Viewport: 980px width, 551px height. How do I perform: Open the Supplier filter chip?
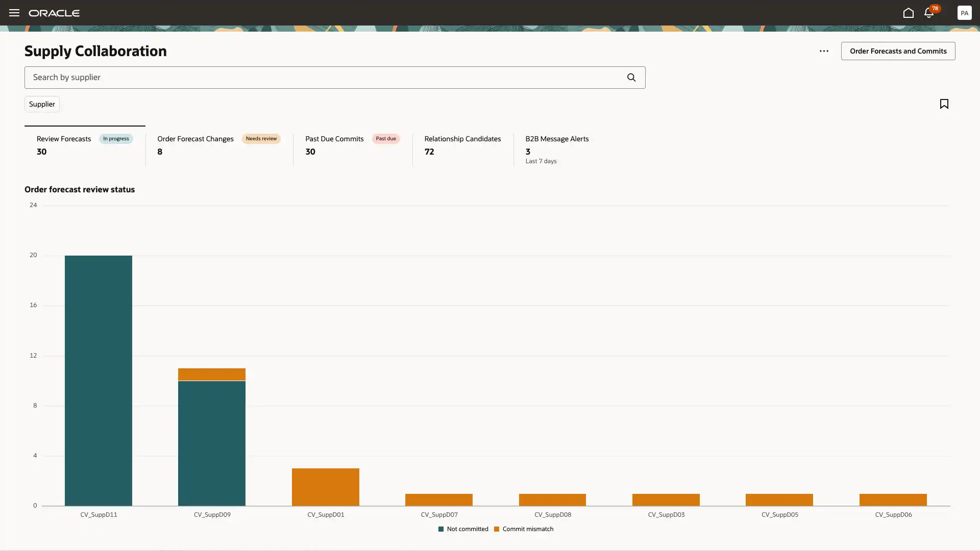(42, 104)
